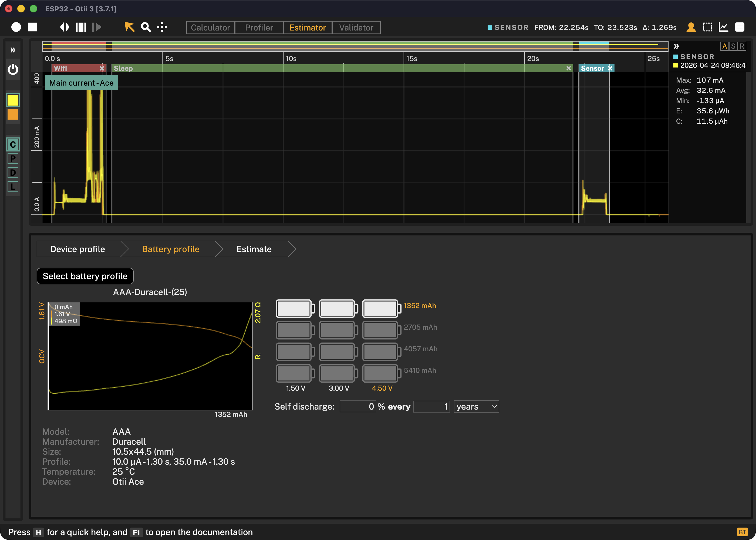Select 1.50 V battery in 4057 mAh row

295,352
